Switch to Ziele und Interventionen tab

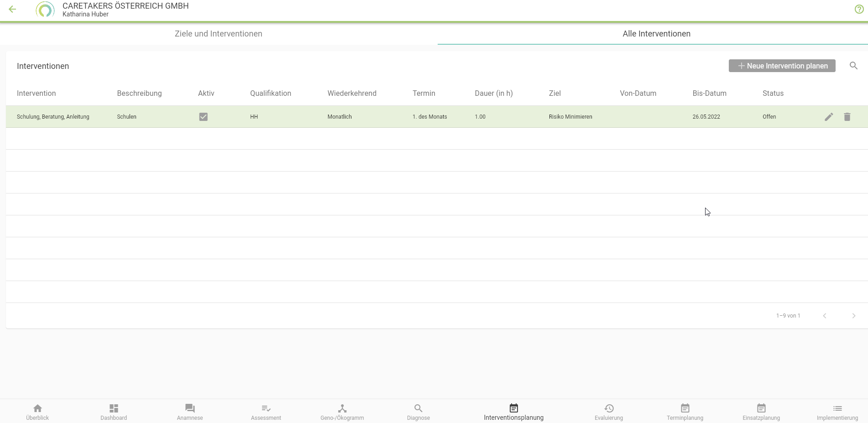point(219,34)
